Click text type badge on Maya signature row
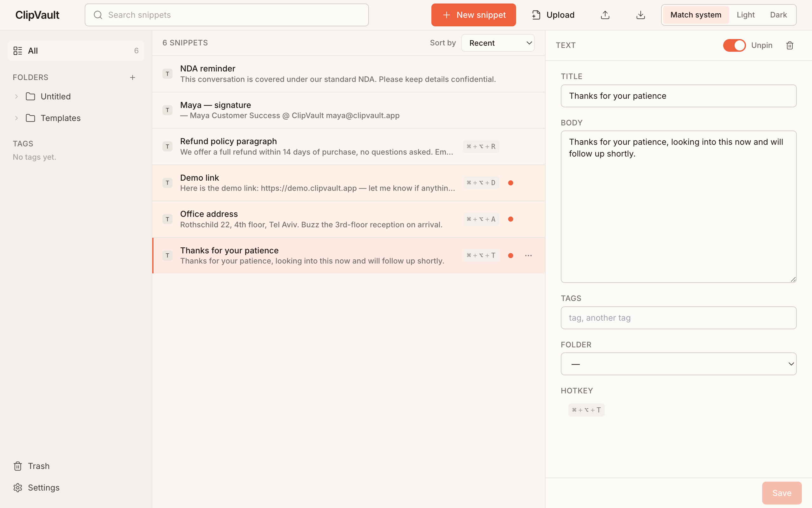This screenshot has width=812, height=508. click(167, 110)
